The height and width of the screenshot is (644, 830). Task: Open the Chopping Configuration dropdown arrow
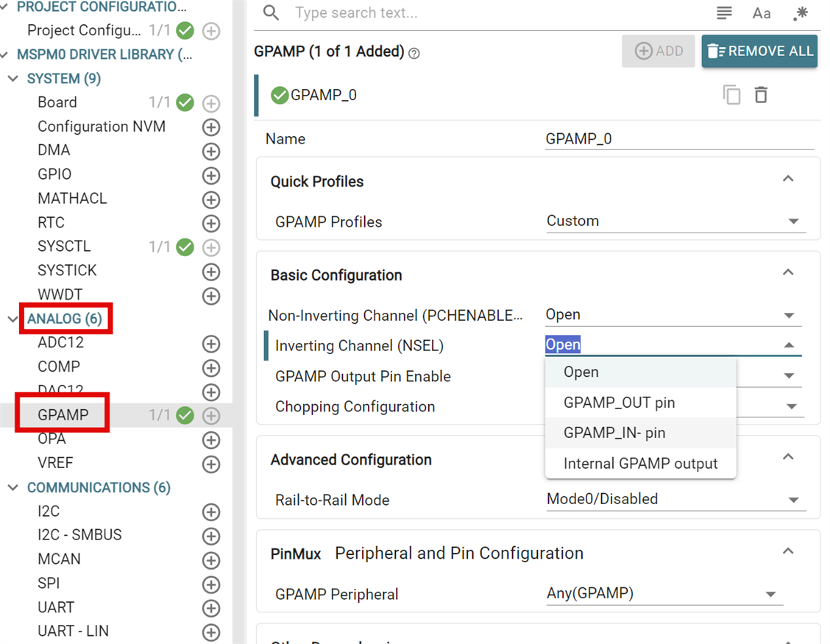click(x=791, y=406)
